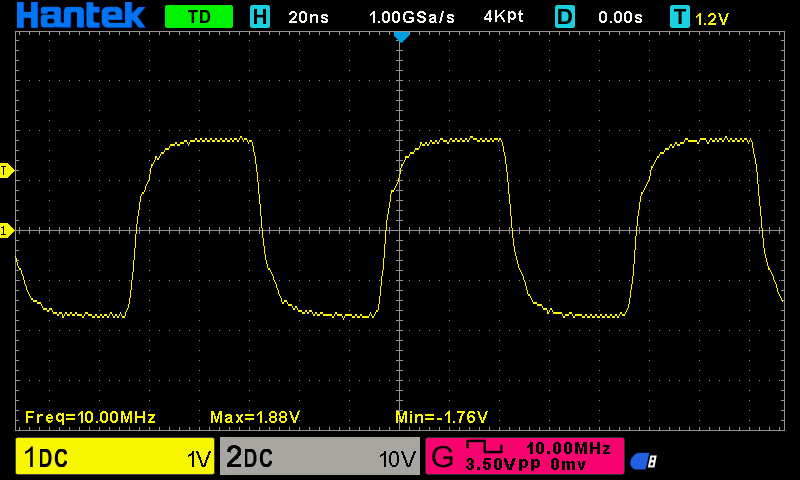Click the 0.00s delay value

point(620,17)
